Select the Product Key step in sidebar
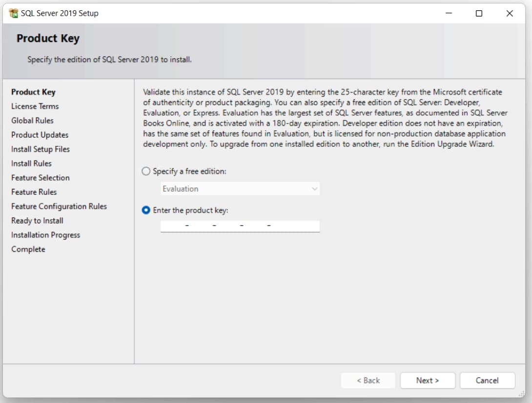532x403 pixels. 33,92
